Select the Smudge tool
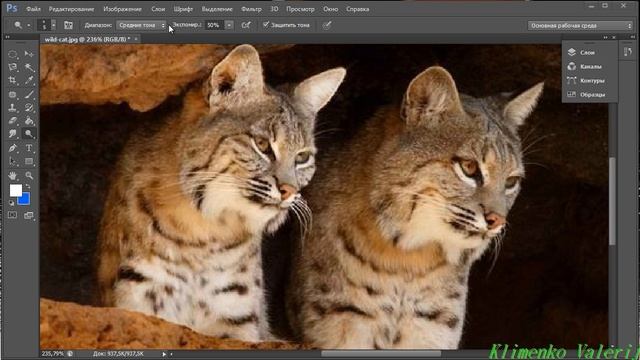Viewport: 640px width, 360px height. click(x=13, y=134)
